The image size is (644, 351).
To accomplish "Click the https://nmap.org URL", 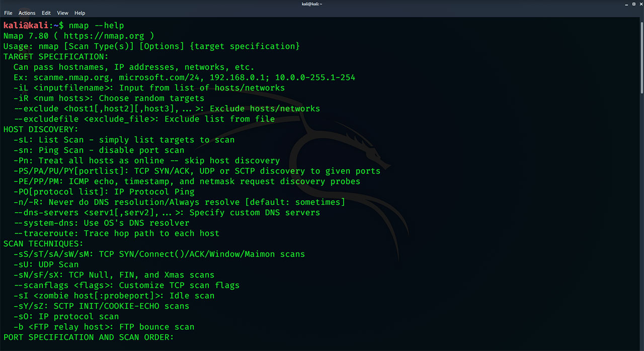I will point(107,36).
